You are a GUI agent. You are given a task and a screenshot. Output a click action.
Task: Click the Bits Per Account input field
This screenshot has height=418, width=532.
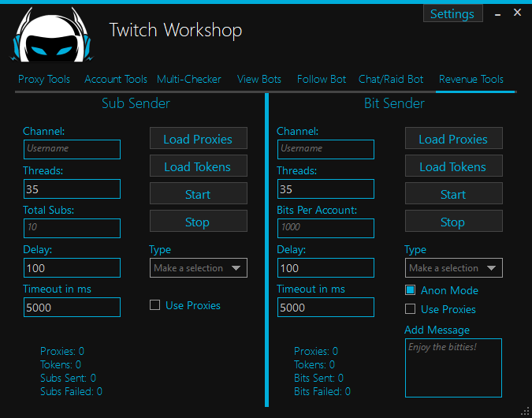coord(326,229)
